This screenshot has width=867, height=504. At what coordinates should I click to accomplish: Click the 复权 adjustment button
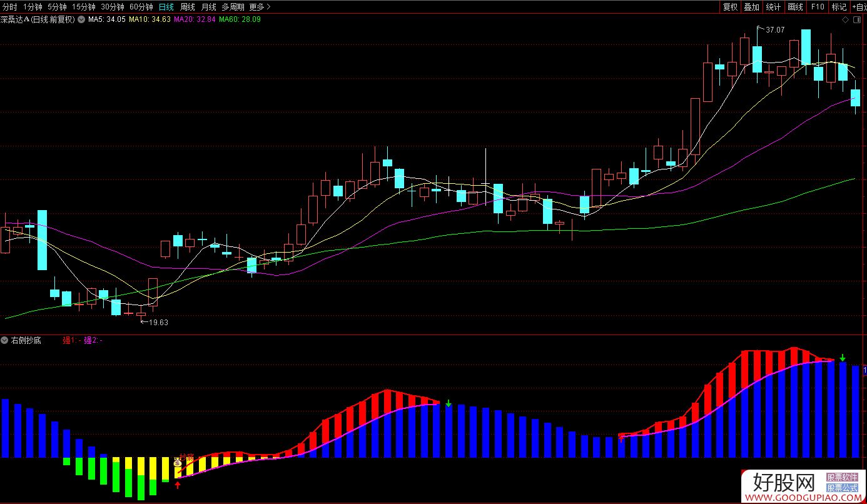pos(730,7)
